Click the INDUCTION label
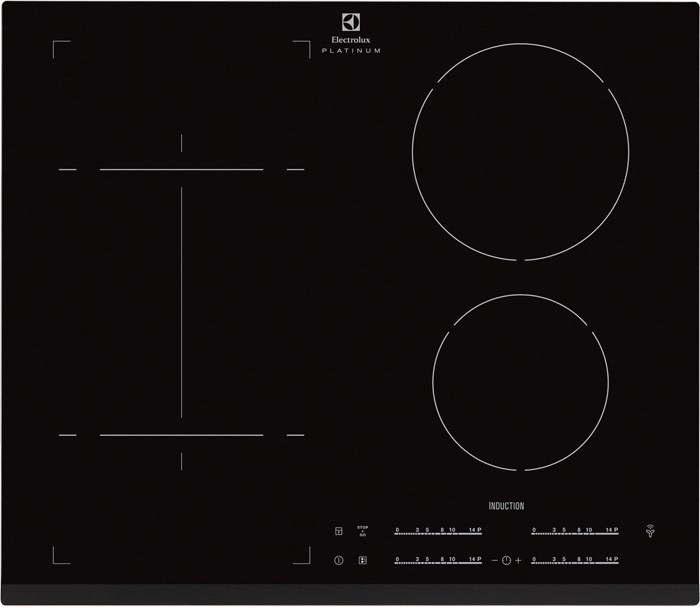The image size is (700, 608). point(506,506)
